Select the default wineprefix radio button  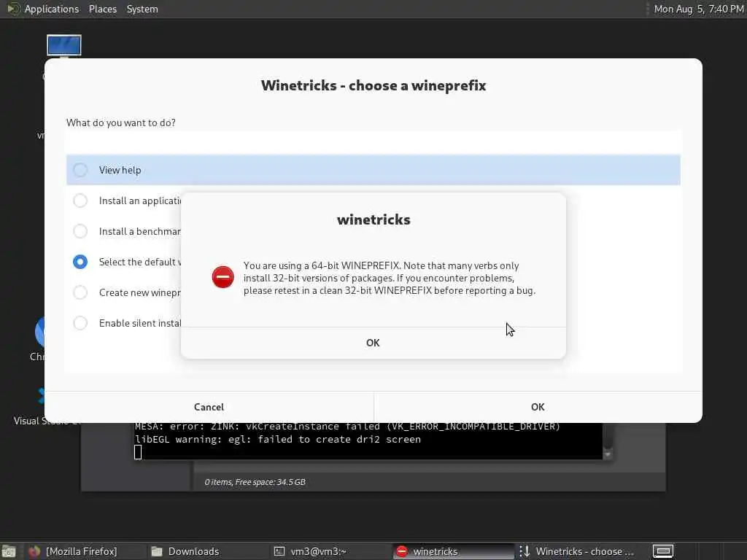coord(80,262)
